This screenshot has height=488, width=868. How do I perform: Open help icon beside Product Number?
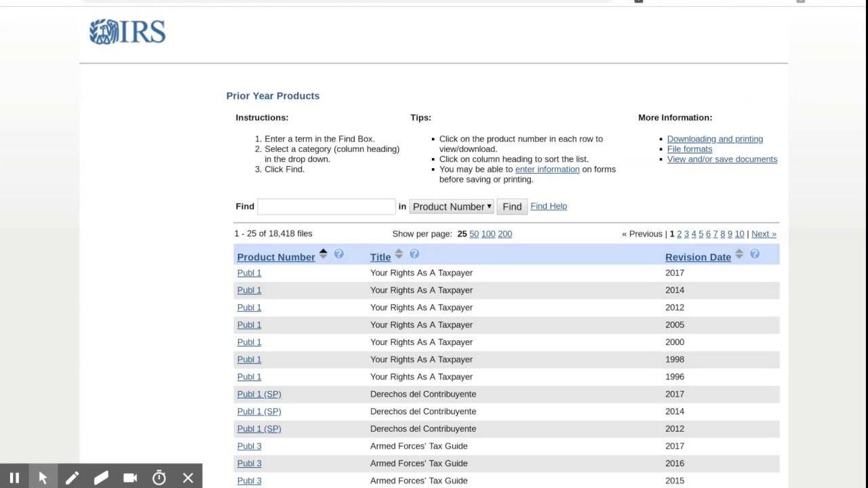click(339, 254)
